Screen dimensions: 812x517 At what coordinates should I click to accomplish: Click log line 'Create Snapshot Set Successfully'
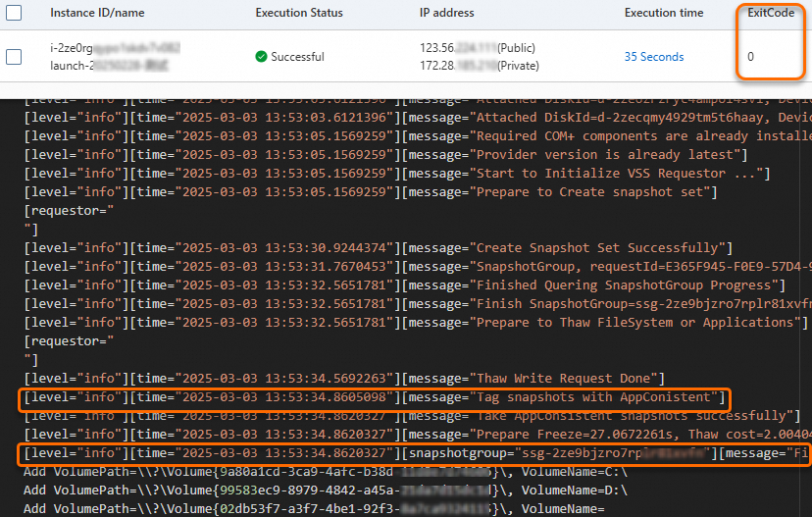[379, 248]
